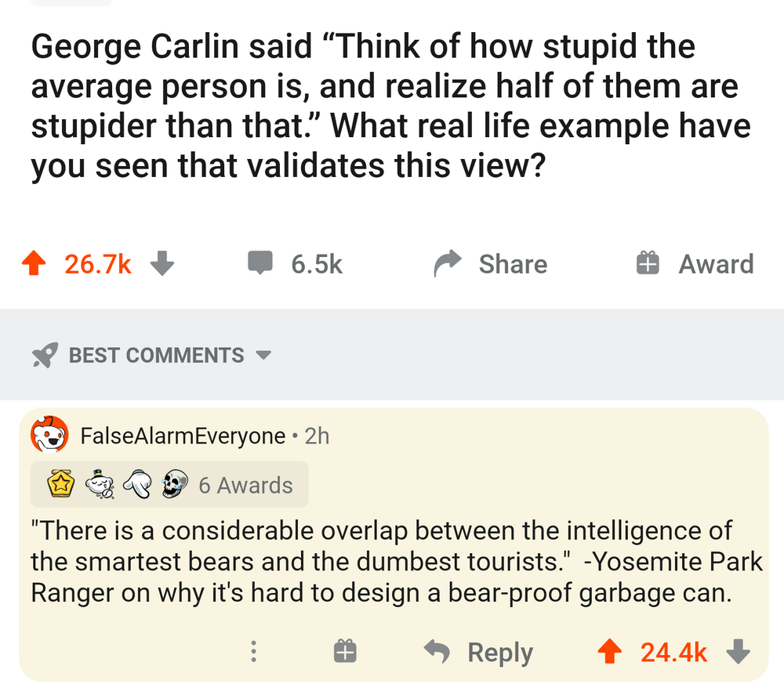Tap the Reply button on the comment
Viewport: 784px width, 691px height.
[x=499, y=651]
